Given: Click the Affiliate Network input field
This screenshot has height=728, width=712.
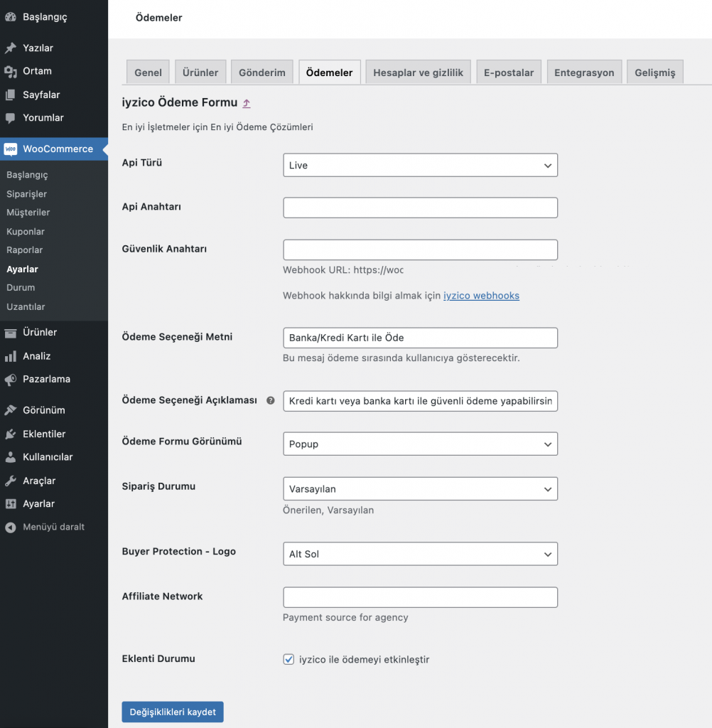Looking at the screenshot, I should click(420, 597).
